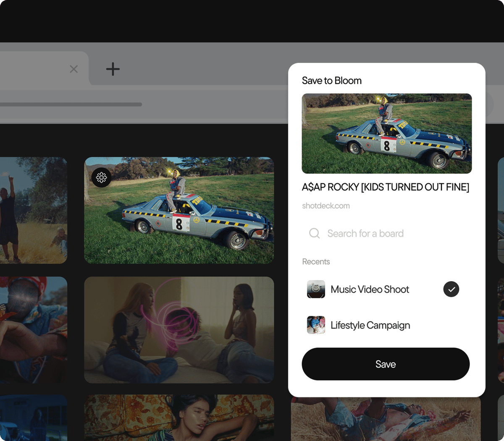Uncheck the Music Video Shoot checkmark

click(451, 289)
